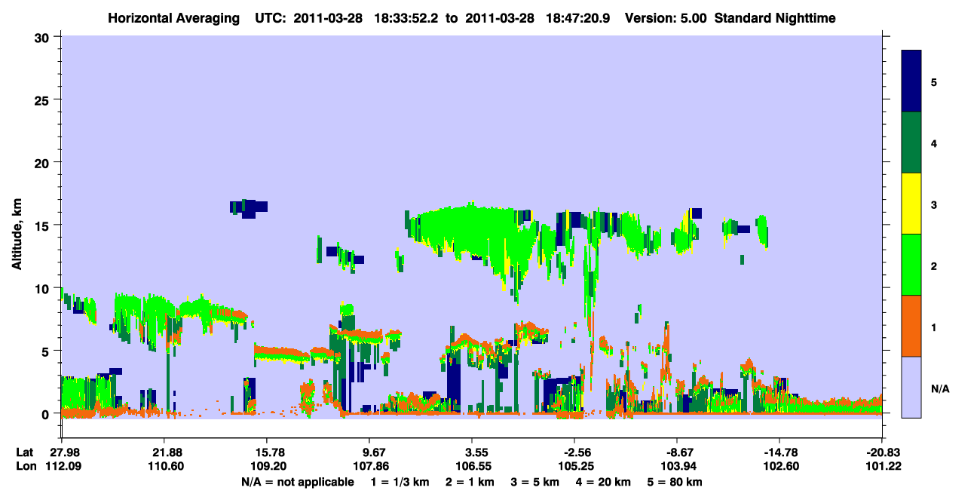This screenshot has width=980, height=503.
Task: Click the 30 km altitude tick label
Action: click(44, 37)
